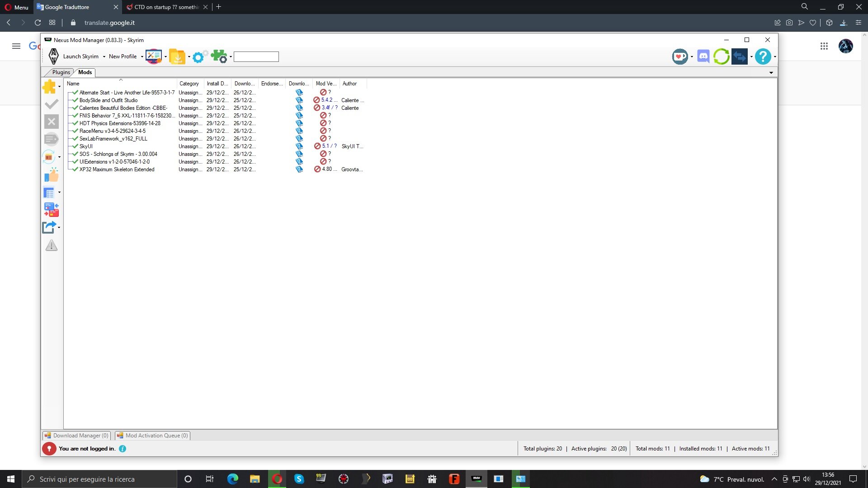The image size is (868, 488).
Task: Toggle the check for FNIS Behavior mod
Action: 75,116
